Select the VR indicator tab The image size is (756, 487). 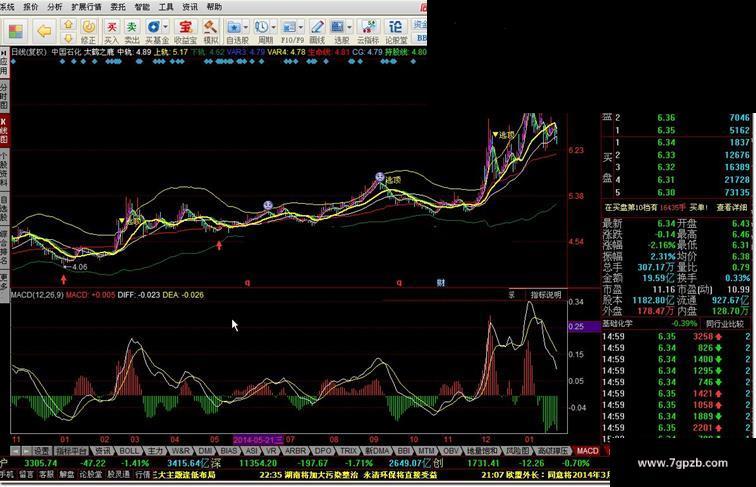pos(271,451)
